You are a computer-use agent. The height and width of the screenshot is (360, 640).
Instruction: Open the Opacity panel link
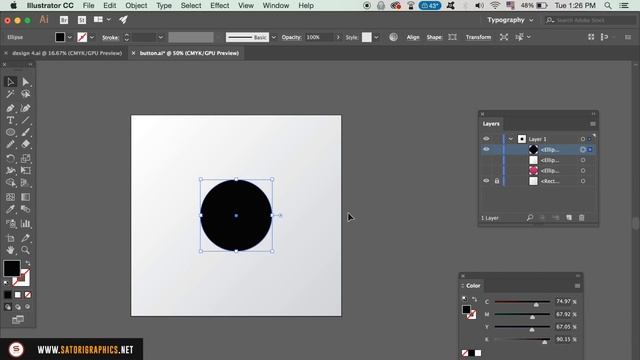(291, 37)
